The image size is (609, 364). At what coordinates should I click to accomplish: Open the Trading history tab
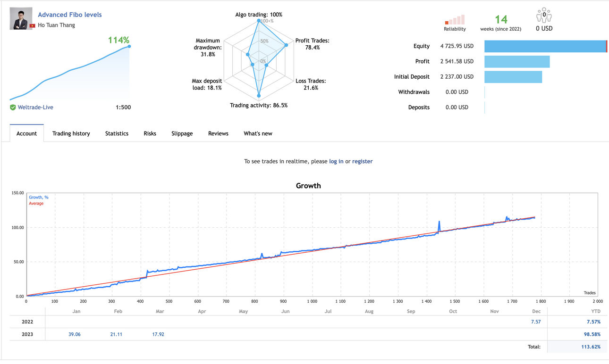pos(71,133)
